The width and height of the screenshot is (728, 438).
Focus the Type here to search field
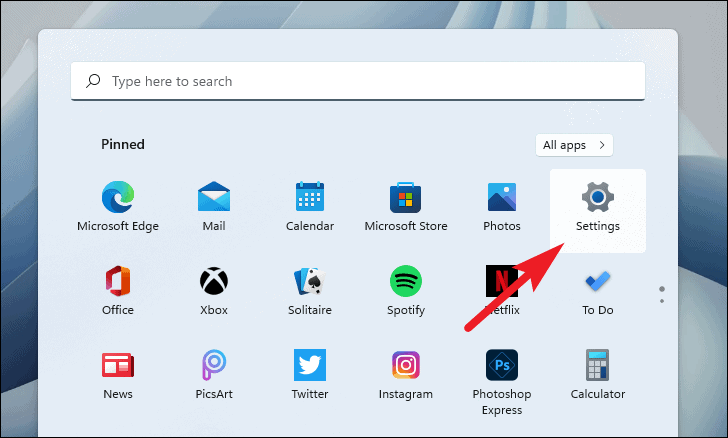coord(358,81)
